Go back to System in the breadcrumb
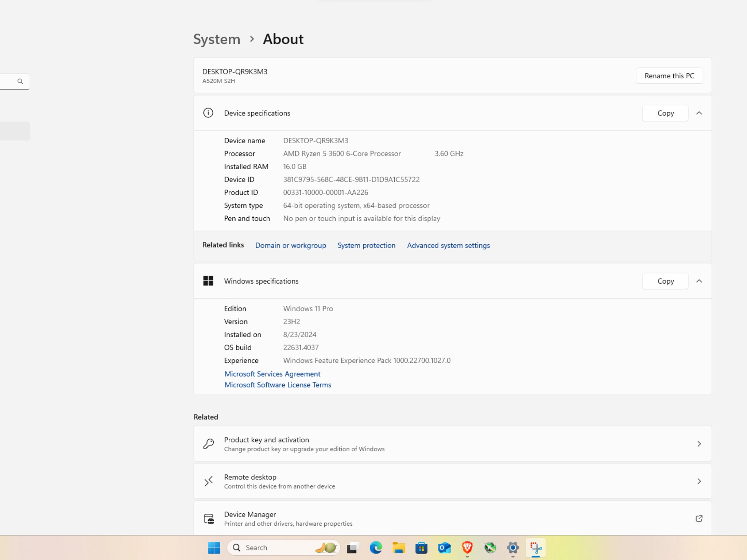The width and height of the screenshot is (747, 560). 217,39
